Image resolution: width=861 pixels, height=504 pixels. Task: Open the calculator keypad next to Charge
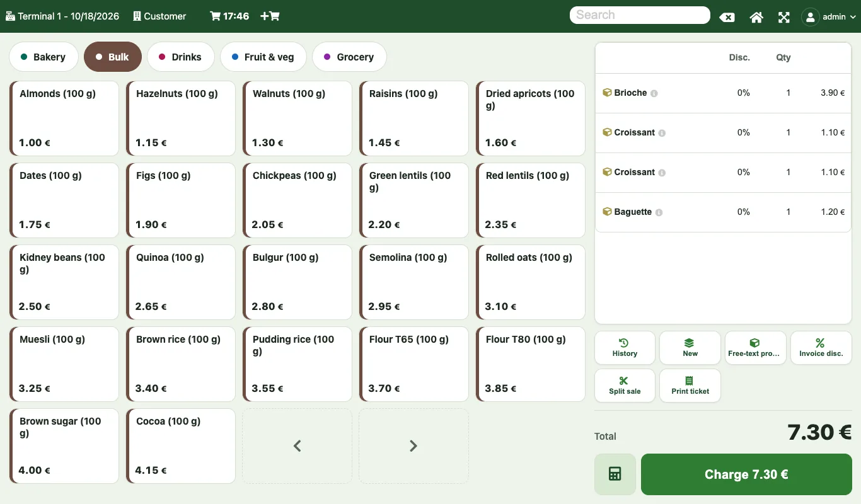615,474
